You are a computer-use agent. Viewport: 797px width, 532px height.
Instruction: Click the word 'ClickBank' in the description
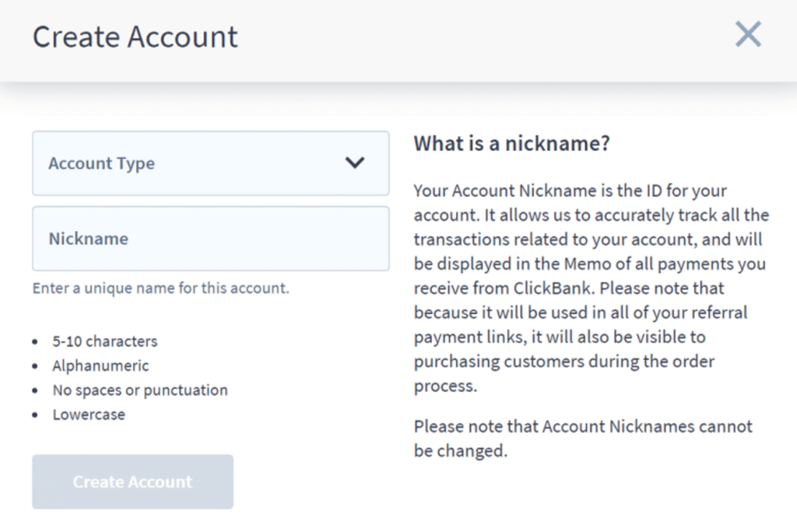coord(553,288)
